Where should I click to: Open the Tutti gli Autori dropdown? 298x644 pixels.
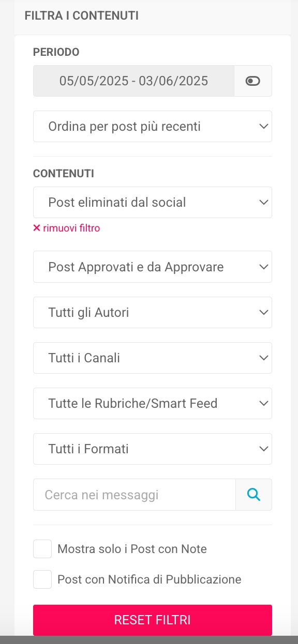pos(153,312)
